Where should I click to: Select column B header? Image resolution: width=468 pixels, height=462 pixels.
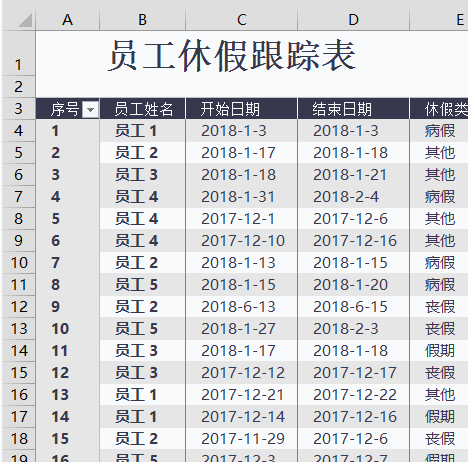(143, 20)
